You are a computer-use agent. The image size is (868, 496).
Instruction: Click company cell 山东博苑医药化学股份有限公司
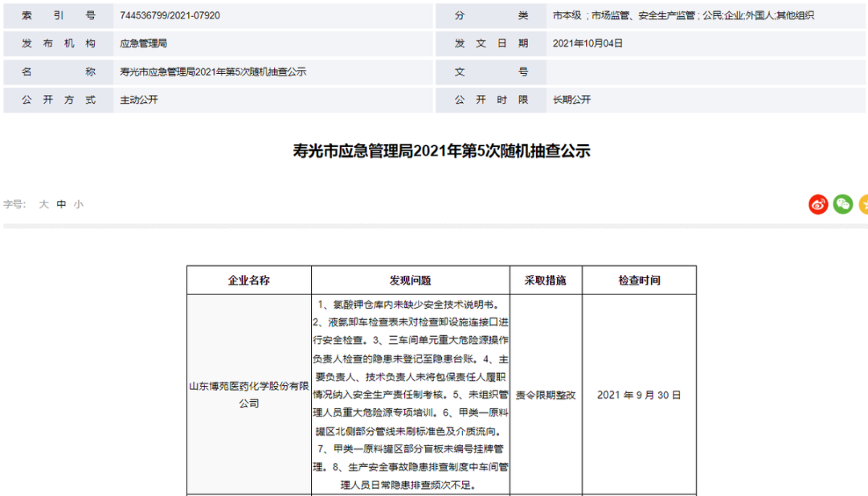tap(248, 394)
